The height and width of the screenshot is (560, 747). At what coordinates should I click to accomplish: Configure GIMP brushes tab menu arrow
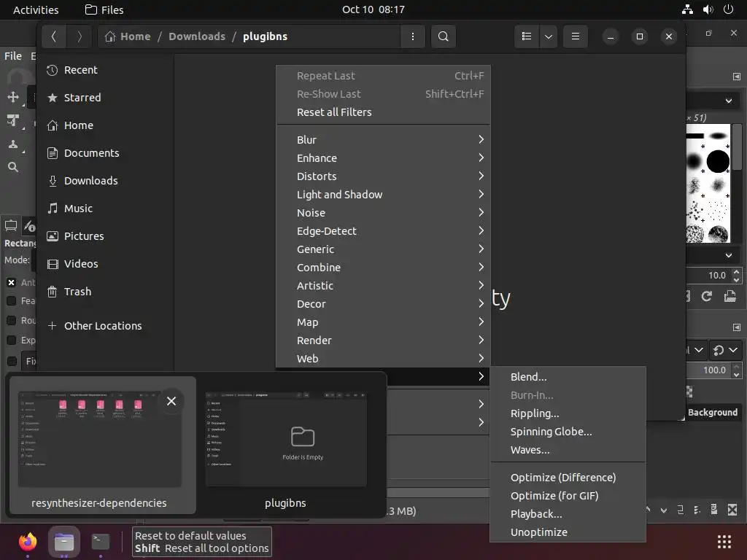coord(737,77)
